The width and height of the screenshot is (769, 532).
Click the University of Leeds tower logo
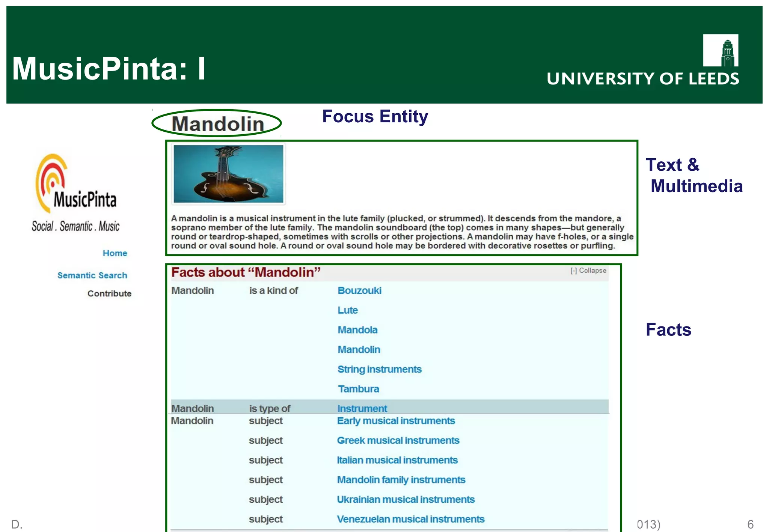point(721,50)
